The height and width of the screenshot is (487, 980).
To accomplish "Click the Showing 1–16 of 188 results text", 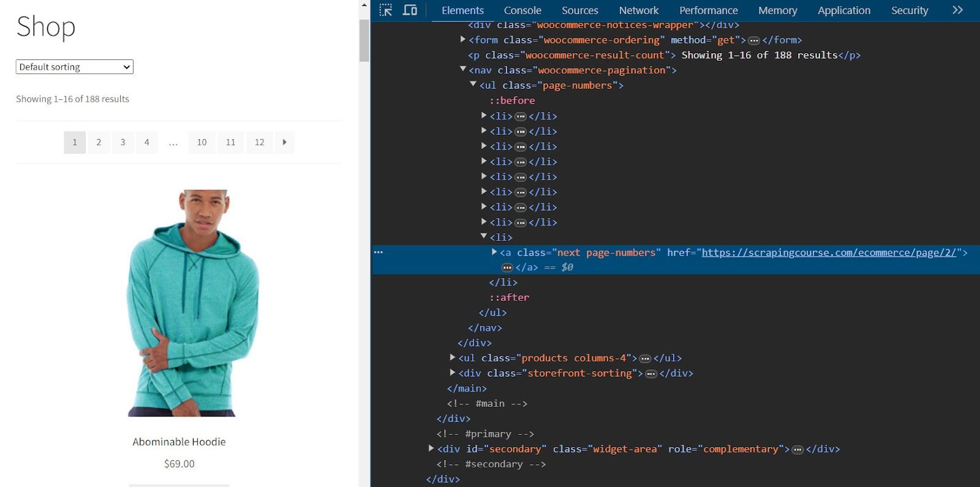I will 72,99.
